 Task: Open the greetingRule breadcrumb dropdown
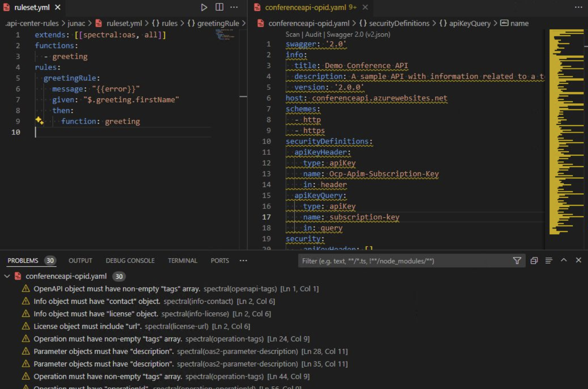click(218, 23)
